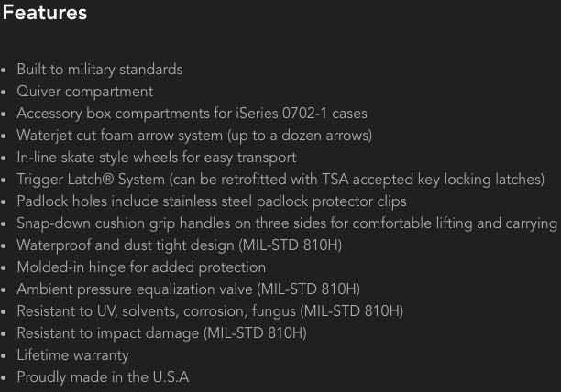
Task: Click the 'Quiver compartment' list item
Action: (x=84, y=92)
